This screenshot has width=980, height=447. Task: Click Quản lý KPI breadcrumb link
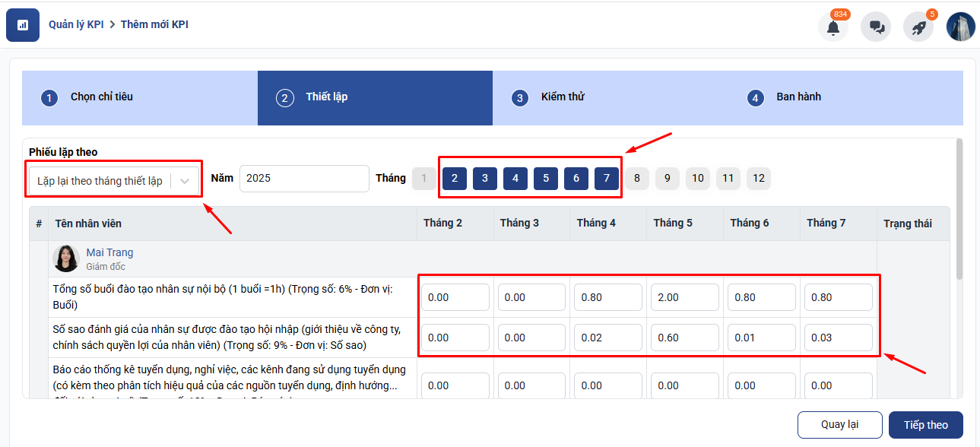pos(76,24)
